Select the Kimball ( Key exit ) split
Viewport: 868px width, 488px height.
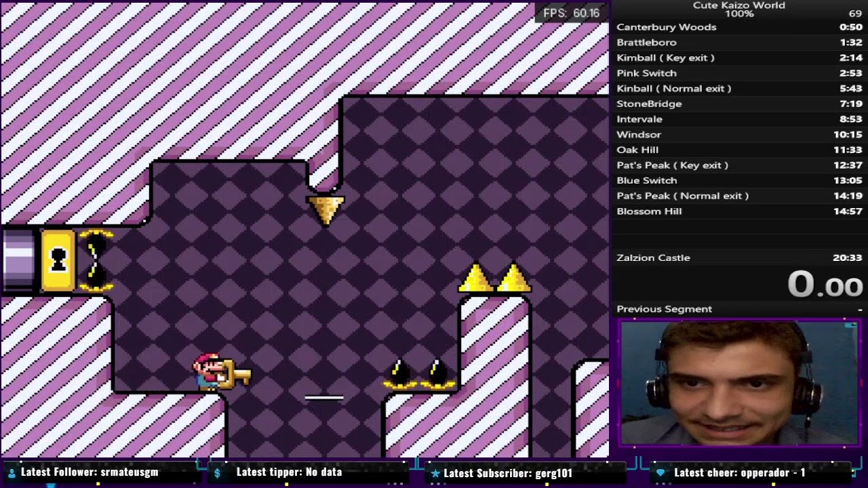click(x=739, y=58)
